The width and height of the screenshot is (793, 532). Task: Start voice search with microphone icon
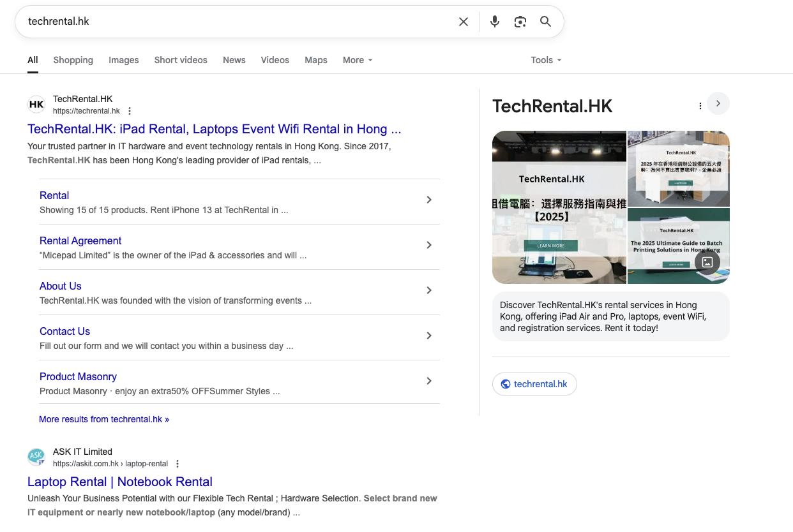494,22
